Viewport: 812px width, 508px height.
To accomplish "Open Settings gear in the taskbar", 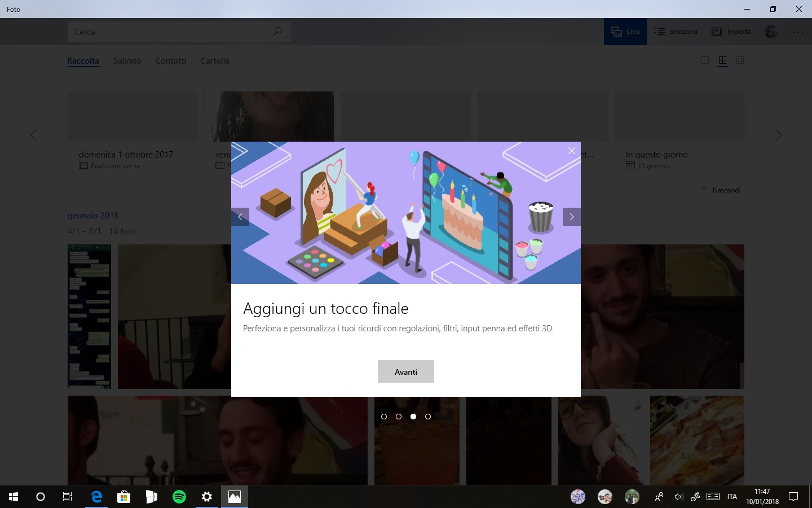I will 207,497.
